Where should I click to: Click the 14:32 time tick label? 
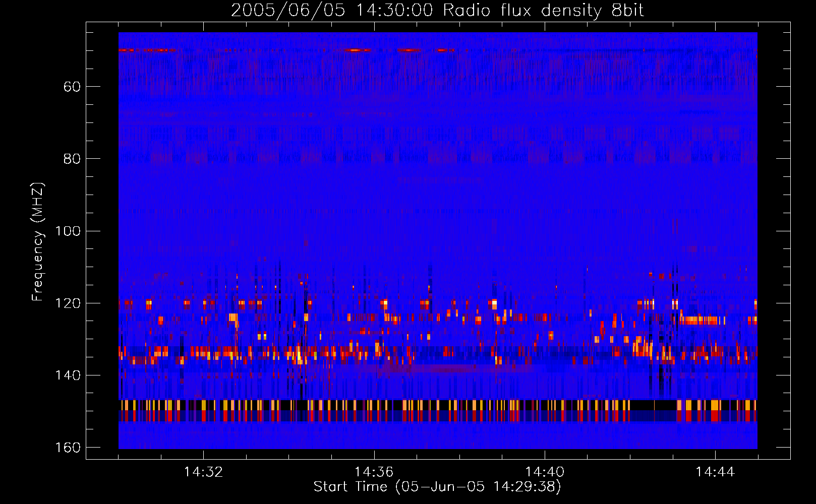[x=203, y=472]
